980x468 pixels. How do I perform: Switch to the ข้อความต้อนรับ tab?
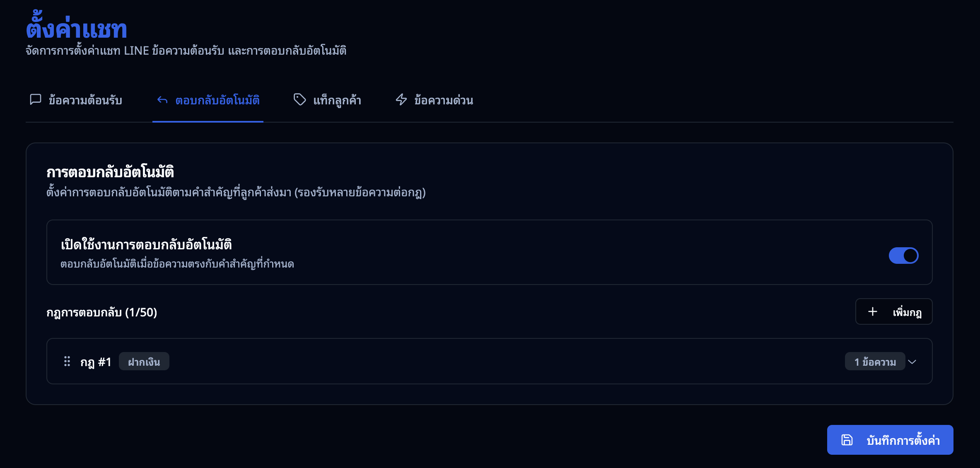[x=85, y=100]
